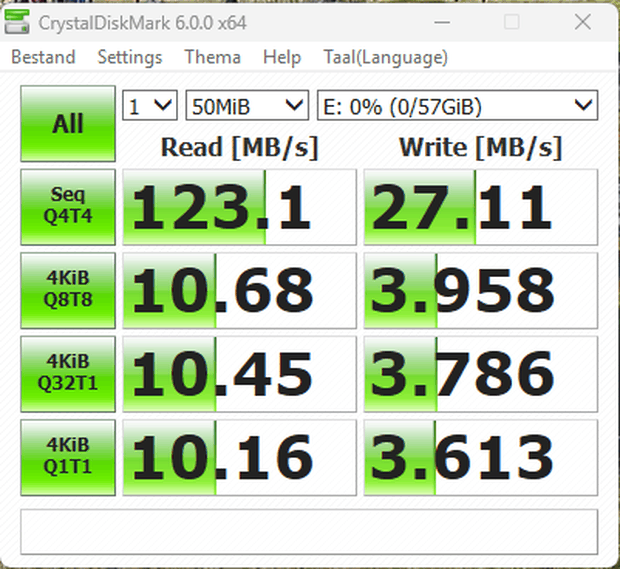
Task: Select the 123.1 sequential read result
Action: (240, 207)
